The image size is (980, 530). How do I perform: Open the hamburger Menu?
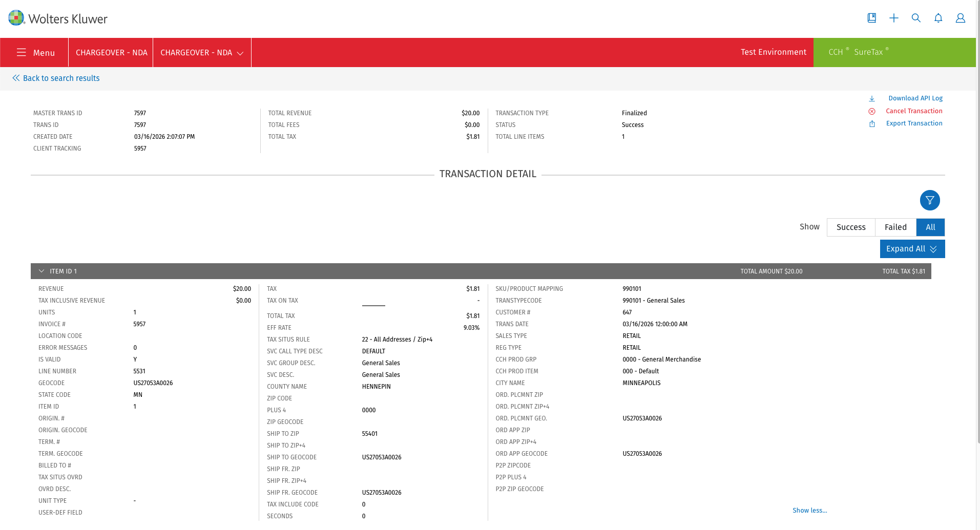tap(35, 53)
